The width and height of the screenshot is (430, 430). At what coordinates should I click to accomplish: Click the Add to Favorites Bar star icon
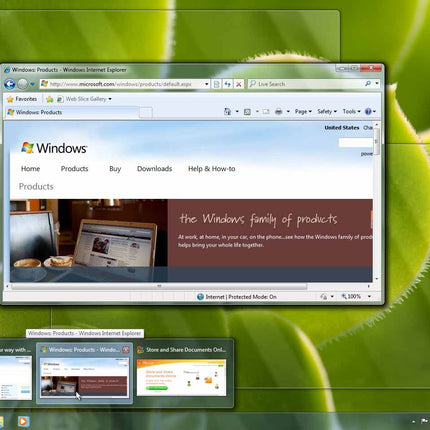click(50, 99)
